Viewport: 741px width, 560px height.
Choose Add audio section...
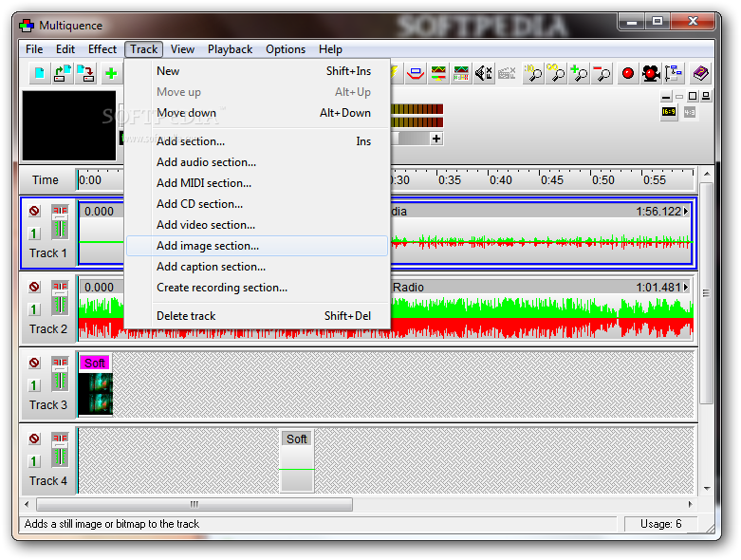[257, 162]
